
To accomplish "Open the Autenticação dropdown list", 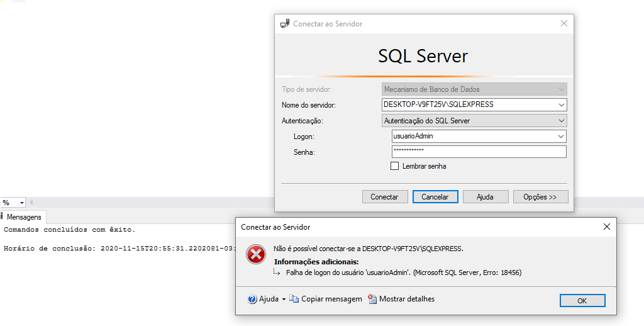I will (561, 121).
